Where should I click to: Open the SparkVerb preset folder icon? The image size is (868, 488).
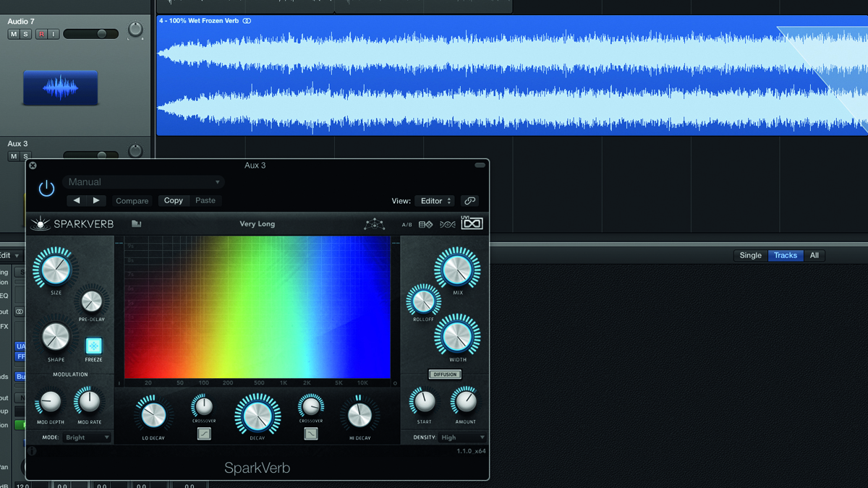tap(136, 224)
